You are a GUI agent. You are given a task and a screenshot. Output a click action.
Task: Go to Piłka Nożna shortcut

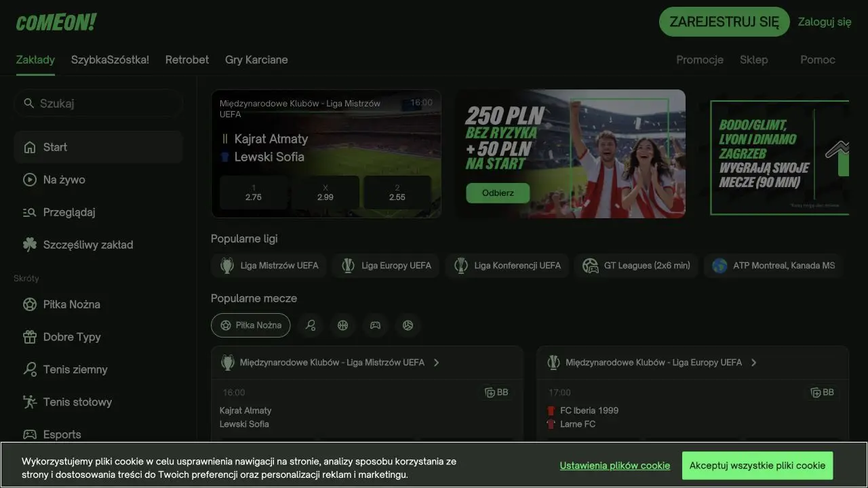click(x=98, y=304)
